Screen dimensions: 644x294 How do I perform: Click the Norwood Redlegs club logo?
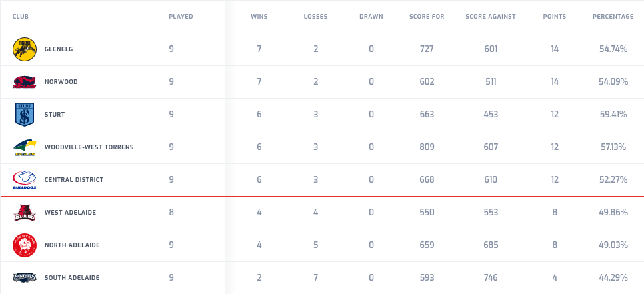pyautogui.click(x=24, y=81)
